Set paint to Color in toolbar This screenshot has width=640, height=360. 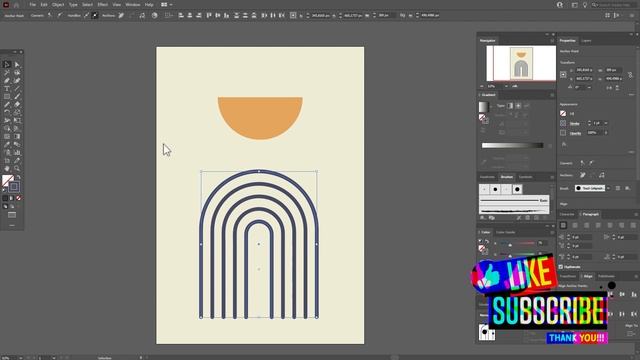tap(5, 198)
